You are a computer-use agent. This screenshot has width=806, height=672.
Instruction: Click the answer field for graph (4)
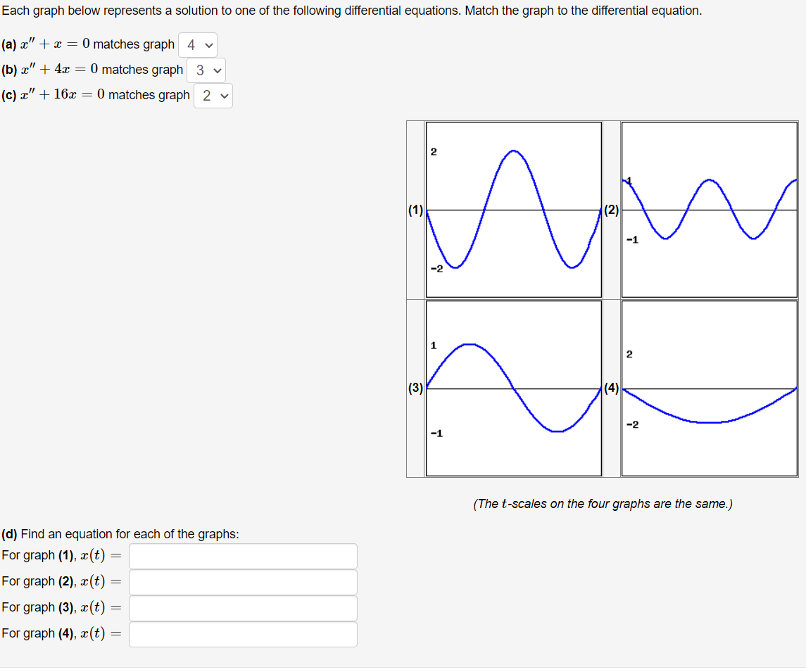243,634
